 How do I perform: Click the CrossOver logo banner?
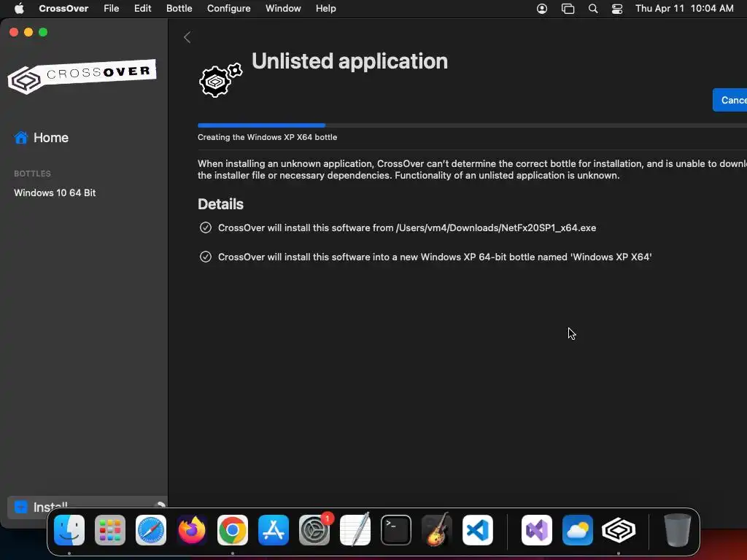point(82,76)
